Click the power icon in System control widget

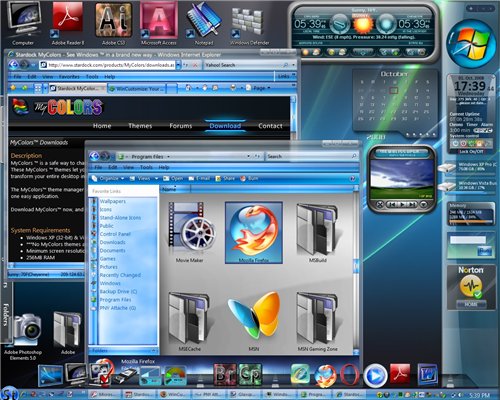point(455,143)
